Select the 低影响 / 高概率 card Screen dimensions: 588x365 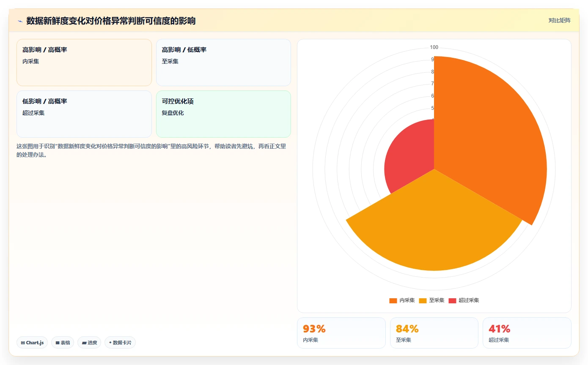(x=84, y=114)
